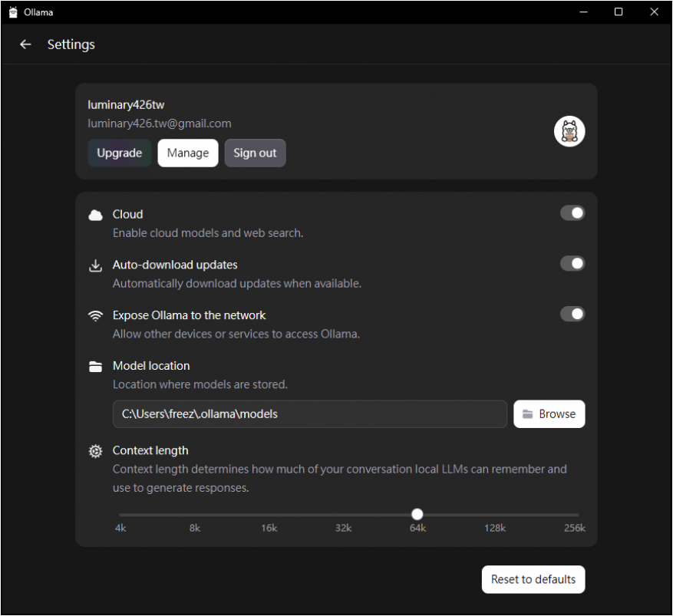
Task: Click the llama profile avatar
Action: pos(569,132)
